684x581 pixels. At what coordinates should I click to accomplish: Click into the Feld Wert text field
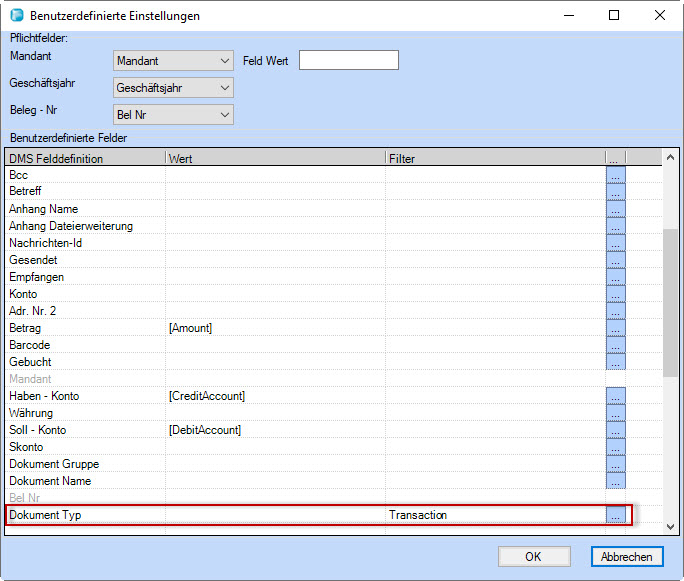348,61
